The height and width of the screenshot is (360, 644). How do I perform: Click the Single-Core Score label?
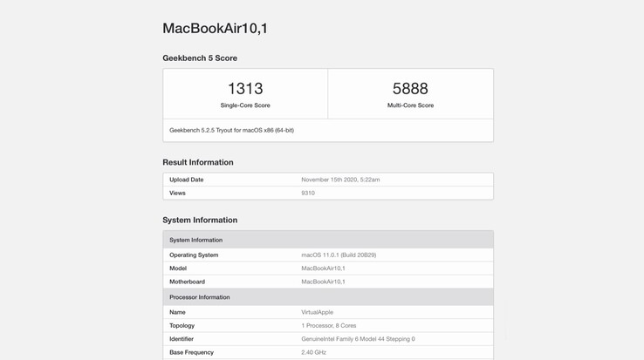[x=245, y=105]
